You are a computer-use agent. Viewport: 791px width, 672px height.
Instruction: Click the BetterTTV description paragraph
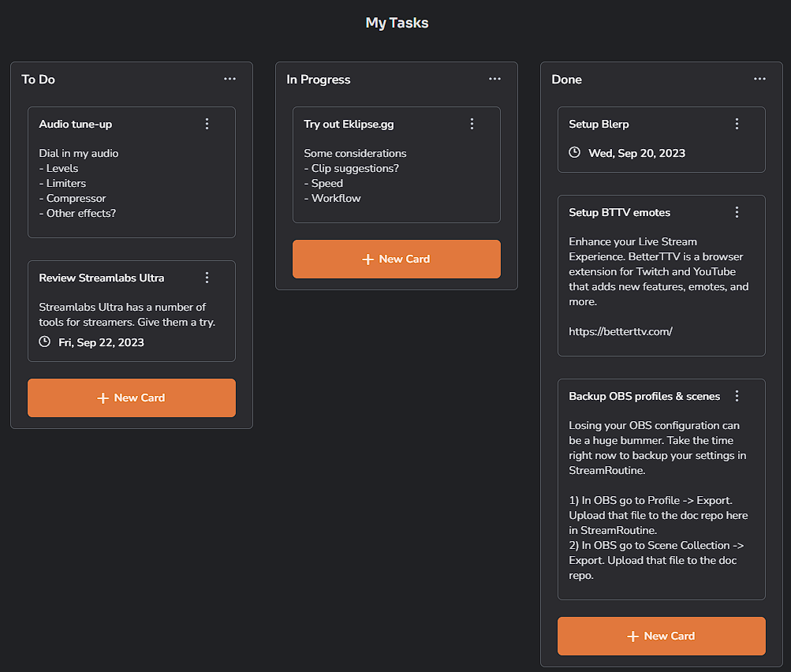coord(659,271)
